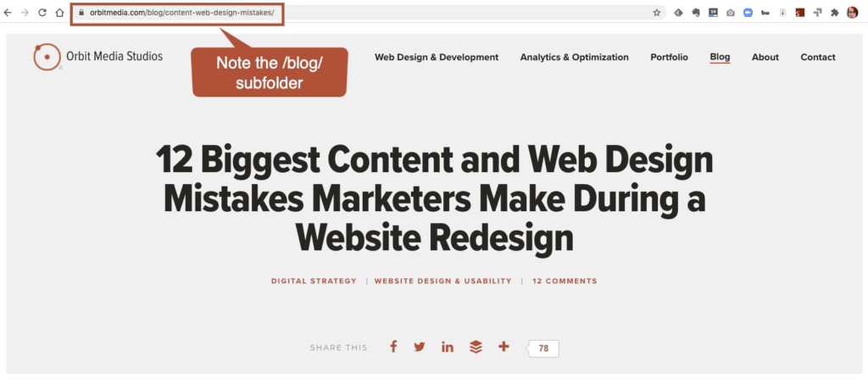
Task: Open the Digital Strategy category link
Action: 314,281
